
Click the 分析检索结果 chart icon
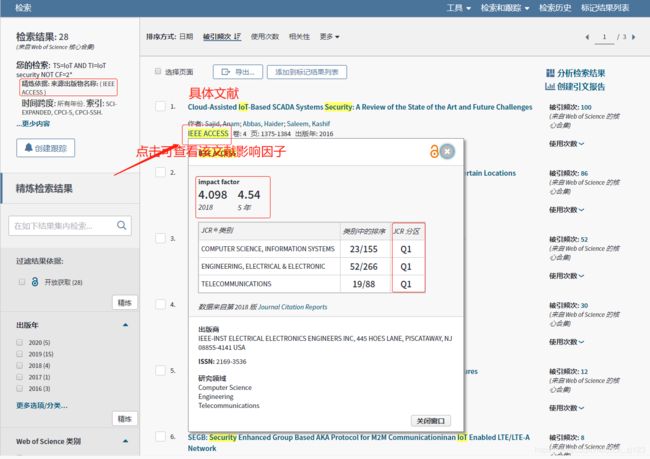click(x=550, y=73)
